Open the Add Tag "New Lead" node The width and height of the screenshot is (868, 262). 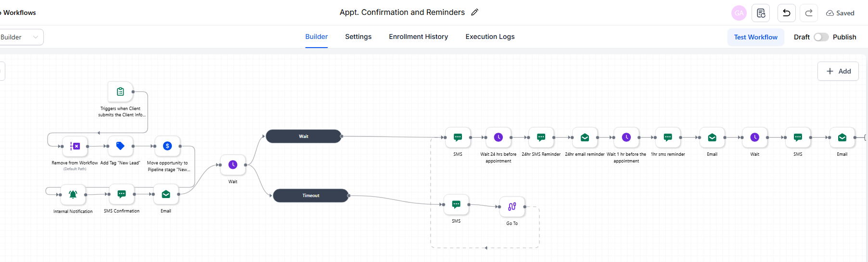(x=120, y=146)
